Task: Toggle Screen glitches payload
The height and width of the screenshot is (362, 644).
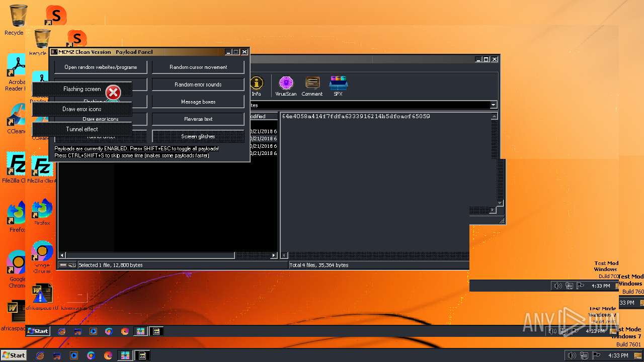Action: click(x=198, y=136)
